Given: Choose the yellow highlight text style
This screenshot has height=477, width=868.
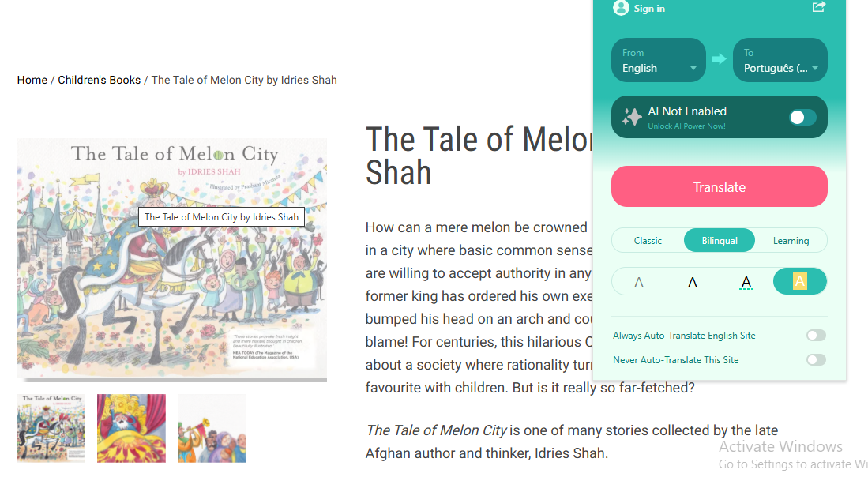Looking at the screenshot, I should (799, 282).
